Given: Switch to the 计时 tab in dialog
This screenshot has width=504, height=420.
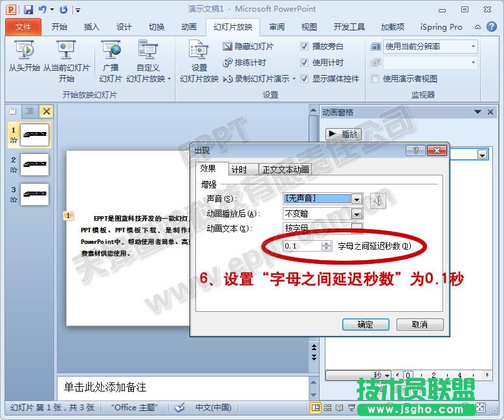Looking at the screenshot, I should (x=239, y=170).
